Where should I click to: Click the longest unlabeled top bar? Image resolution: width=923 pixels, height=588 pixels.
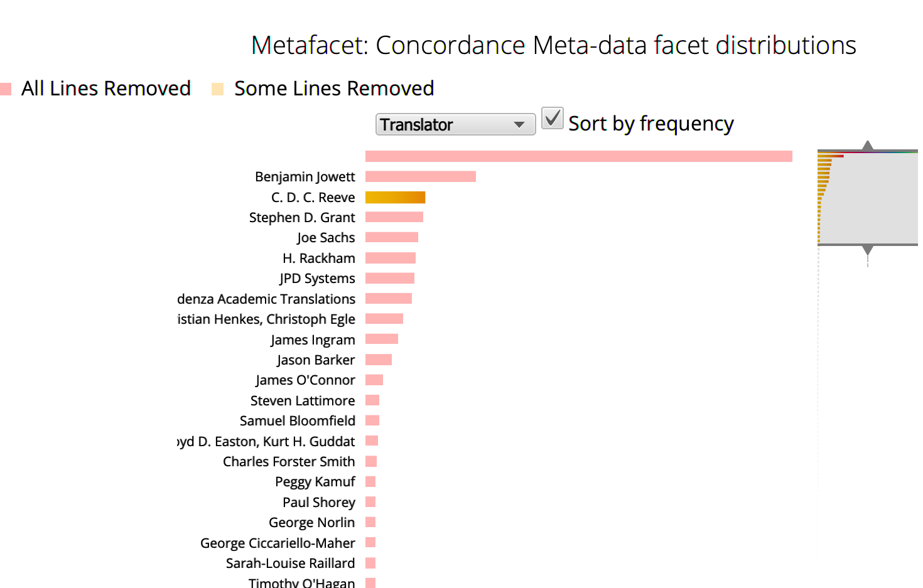(578, 156)
